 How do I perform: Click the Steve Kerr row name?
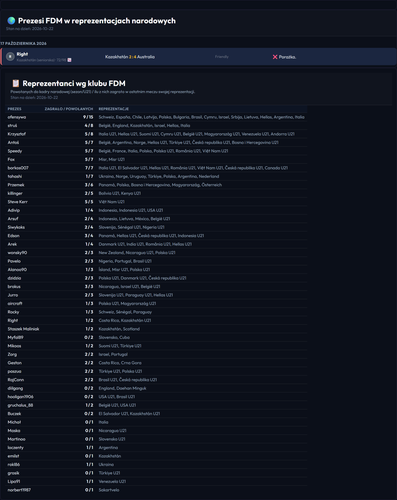[18, 202]
